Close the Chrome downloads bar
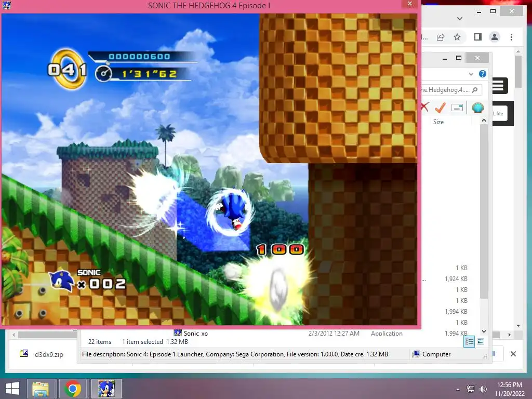 pos(513,354)
